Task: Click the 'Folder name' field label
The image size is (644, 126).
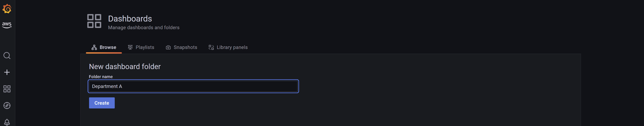Action: pyautogui.click(x=101, y=77)
